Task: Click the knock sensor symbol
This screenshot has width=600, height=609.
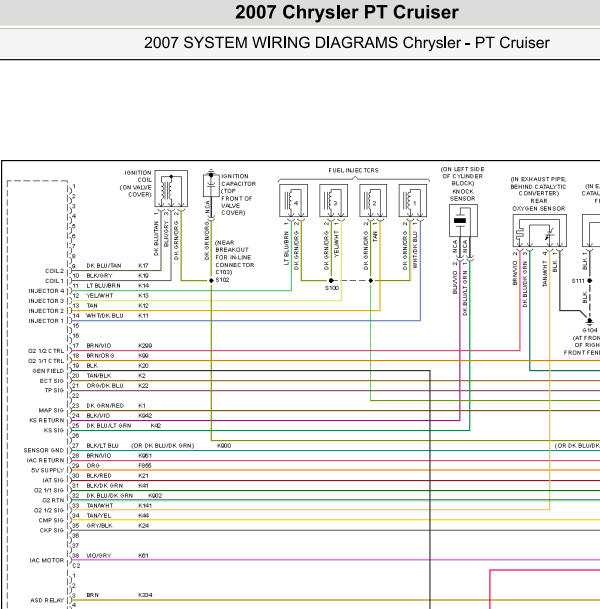Action: 463,221
